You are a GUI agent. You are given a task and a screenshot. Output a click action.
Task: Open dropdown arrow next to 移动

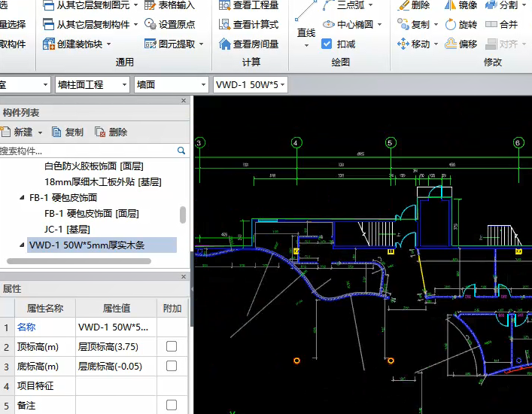pos(436,44)
